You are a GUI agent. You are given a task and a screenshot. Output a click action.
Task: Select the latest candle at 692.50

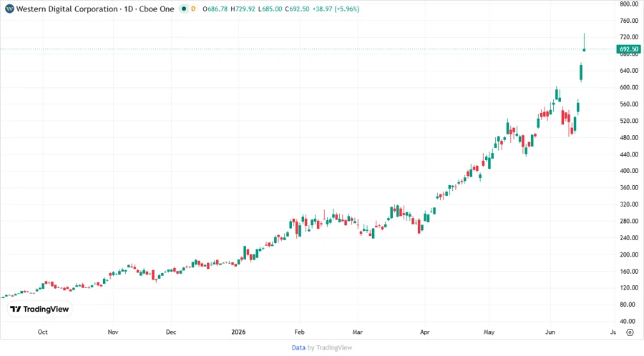coord(584,43)
